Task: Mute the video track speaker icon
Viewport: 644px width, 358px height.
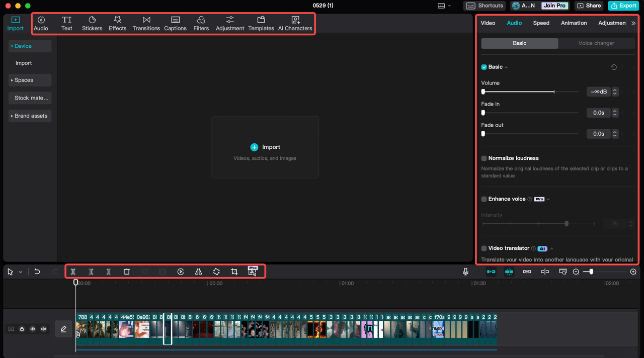Action: [x=43, y=329]
